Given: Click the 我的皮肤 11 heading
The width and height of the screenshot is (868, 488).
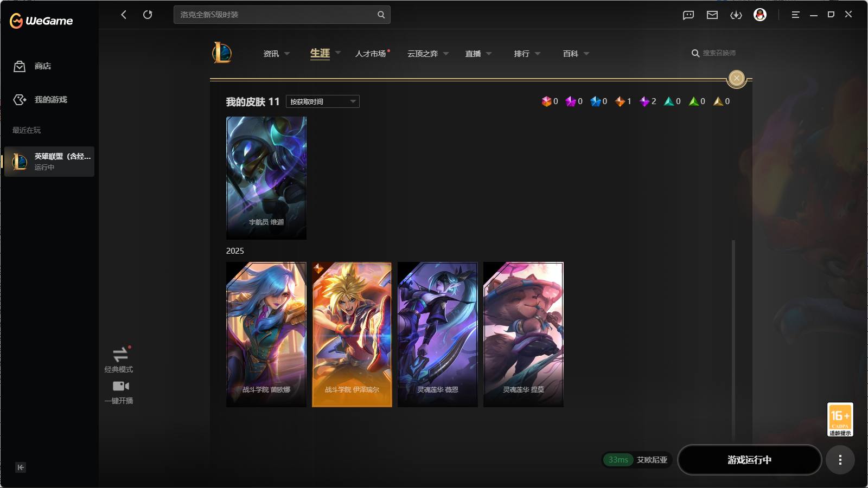Looking at the screenshot, I should click(x=253, y=102).
